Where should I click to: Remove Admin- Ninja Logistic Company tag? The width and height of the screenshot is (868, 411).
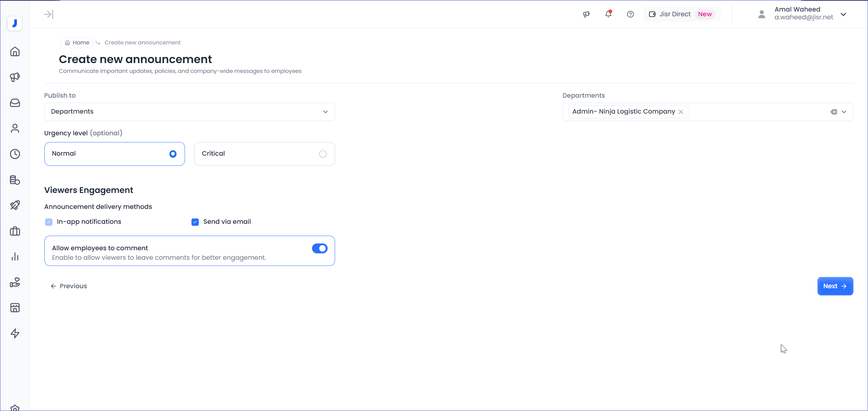click(x=681, y=112)
